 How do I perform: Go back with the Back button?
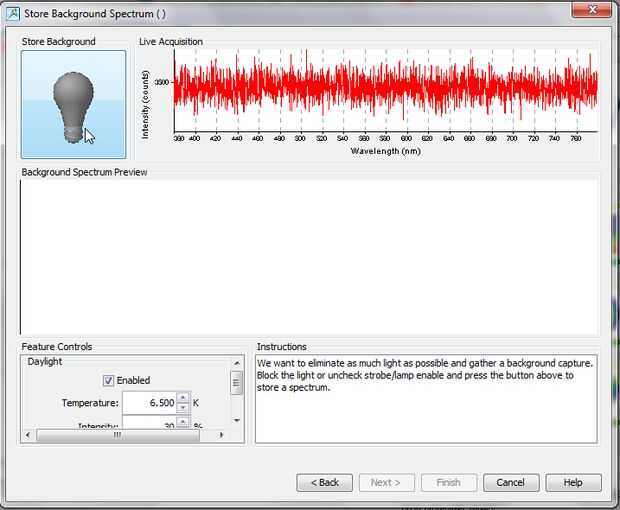pyautogui.click(x=325, y=483)
